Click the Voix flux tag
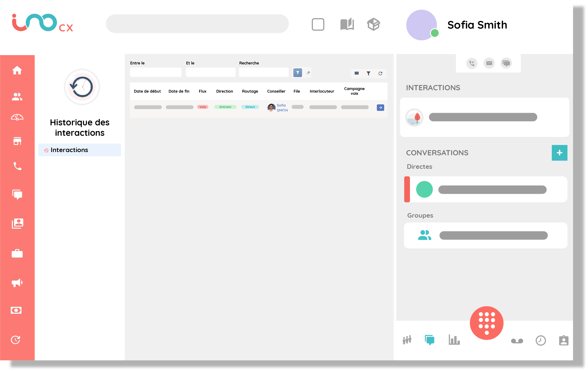The image size is (588, 371). point(203,107)
